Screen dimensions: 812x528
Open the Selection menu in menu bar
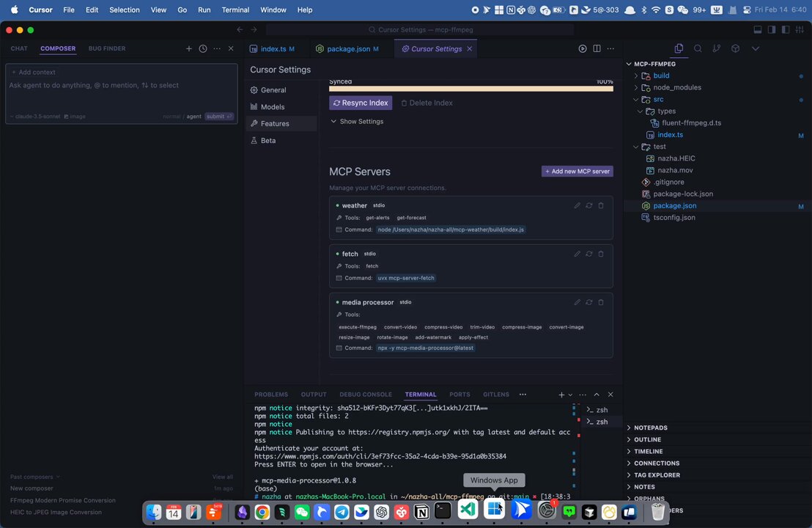tap(125, 10)
